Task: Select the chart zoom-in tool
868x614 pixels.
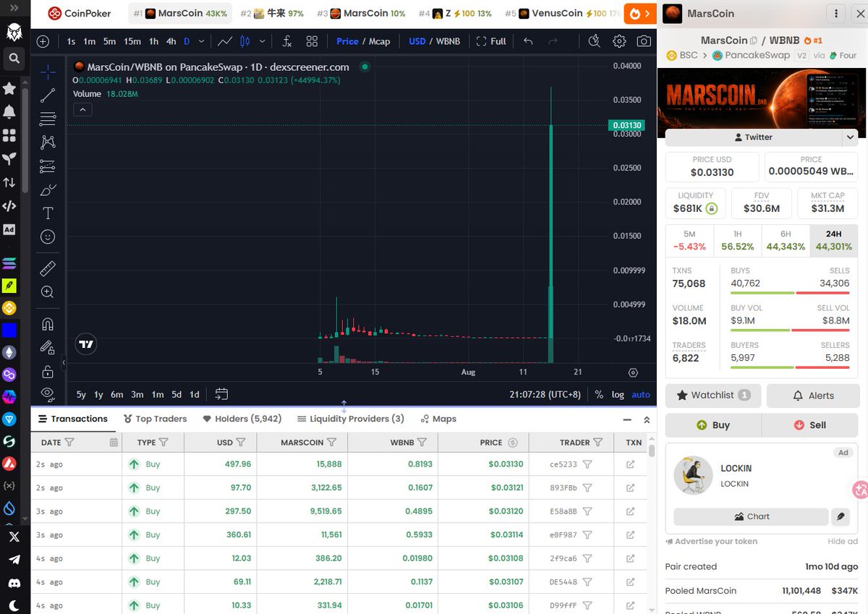Action: coord(48,292)
